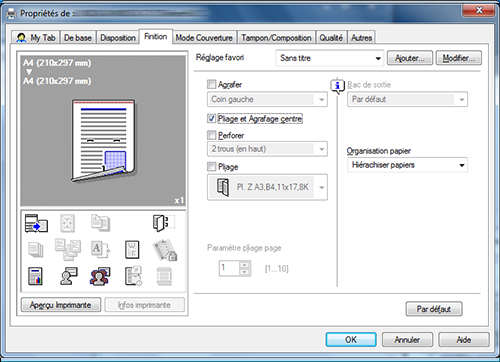
Task: Click the 'Organisation papier' label
Action: (379, 151)
